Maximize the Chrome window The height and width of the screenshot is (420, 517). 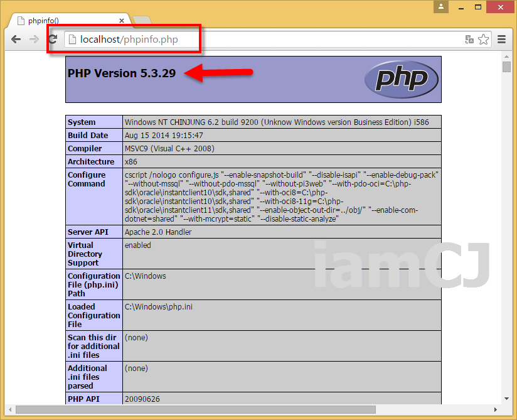pos(477,7)
